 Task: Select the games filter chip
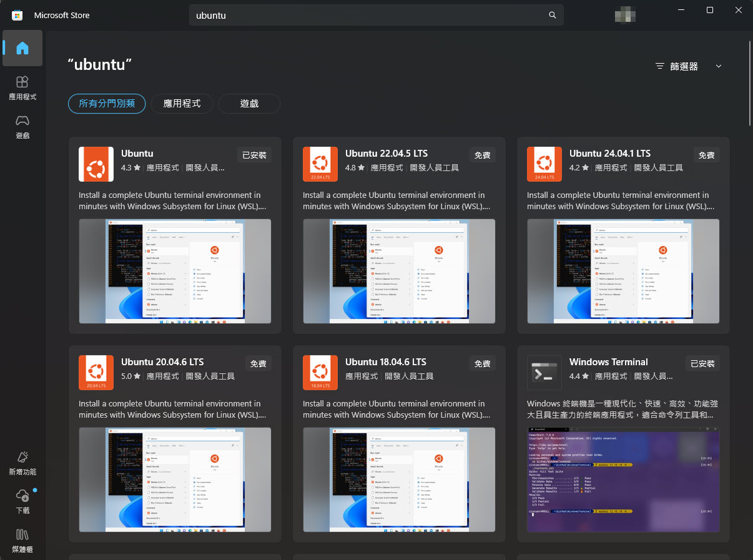pyautogui.click(x=249, y=104)
